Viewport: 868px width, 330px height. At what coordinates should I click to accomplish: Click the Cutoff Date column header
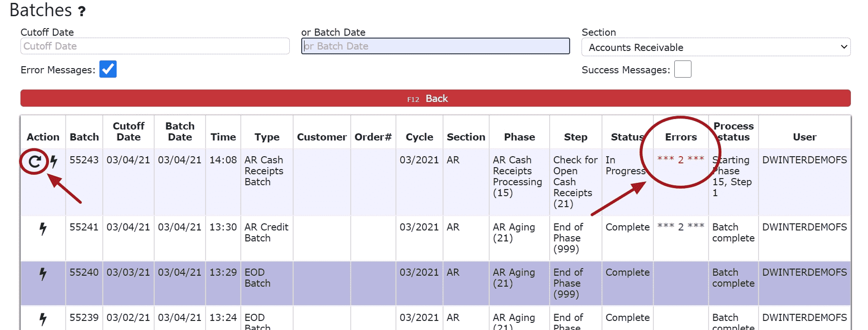[128, 131]
